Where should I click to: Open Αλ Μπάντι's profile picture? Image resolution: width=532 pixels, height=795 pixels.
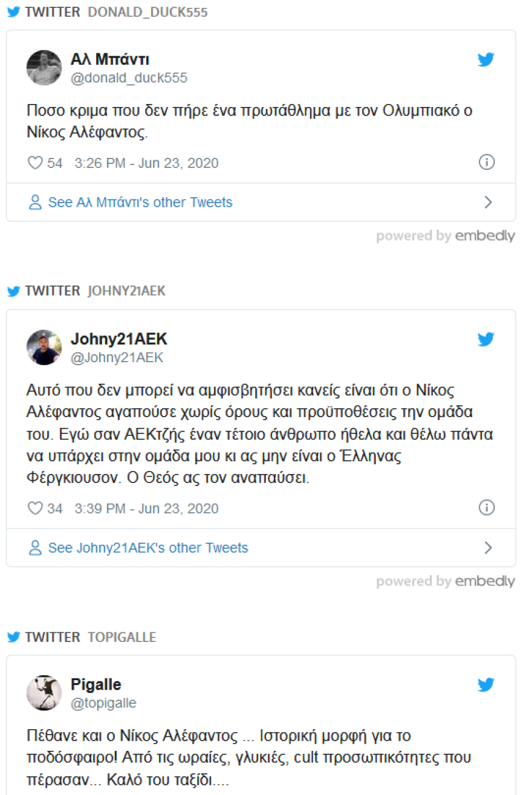pyautogui.click(x=44, y=67)
